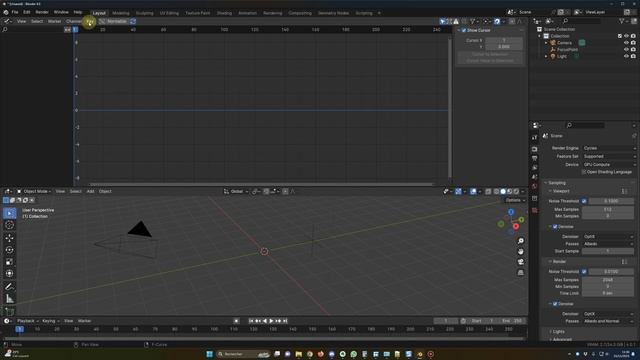Click the Blender logo icon in the menu bar
The height and width of the screenshot is (360, 640).
point(6,12)
